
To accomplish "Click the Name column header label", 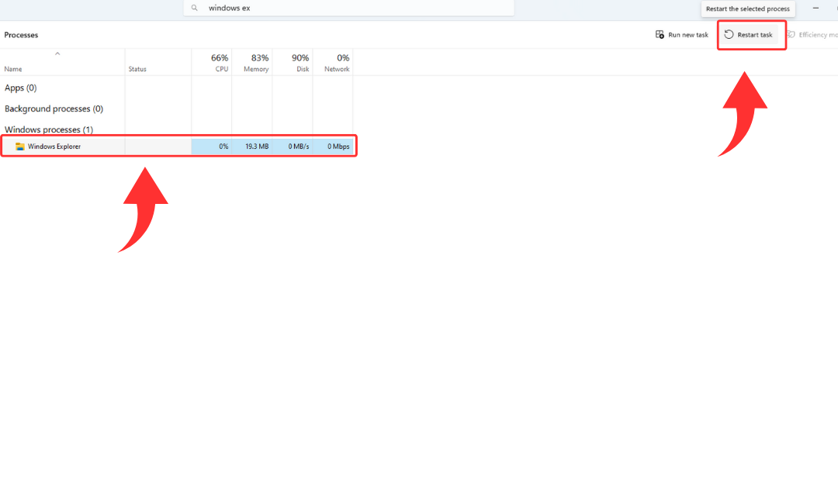I will [x=13, y=69].
